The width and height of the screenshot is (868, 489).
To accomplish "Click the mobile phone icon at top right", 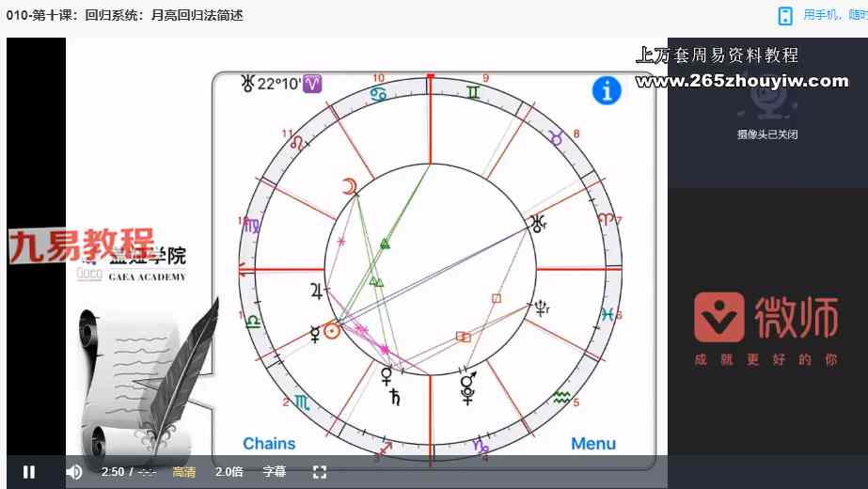I will click(x=785, y=15).
